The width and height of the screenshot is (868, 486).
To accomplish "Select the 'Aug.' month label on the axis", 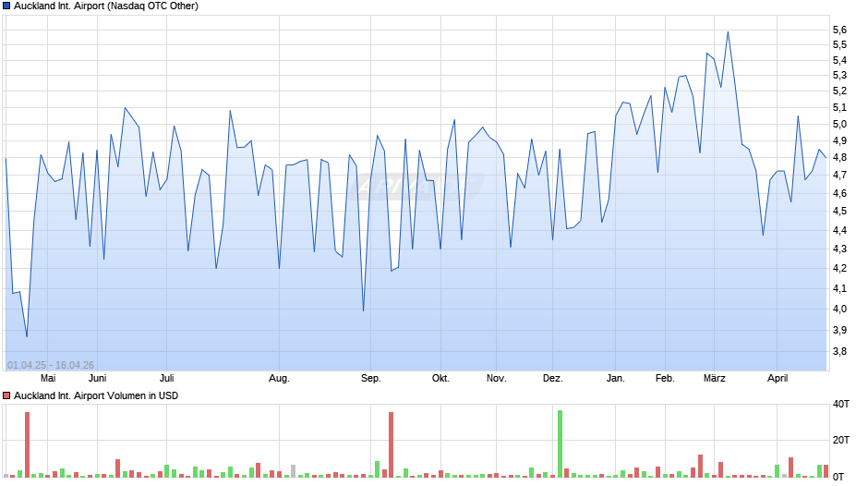I will coord(279,379).
